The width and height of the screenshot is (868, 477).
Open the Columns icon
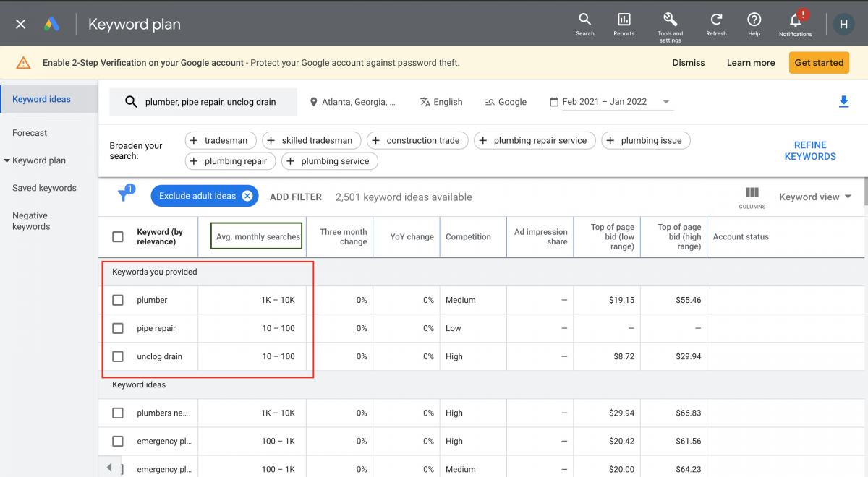click(752, 197)
